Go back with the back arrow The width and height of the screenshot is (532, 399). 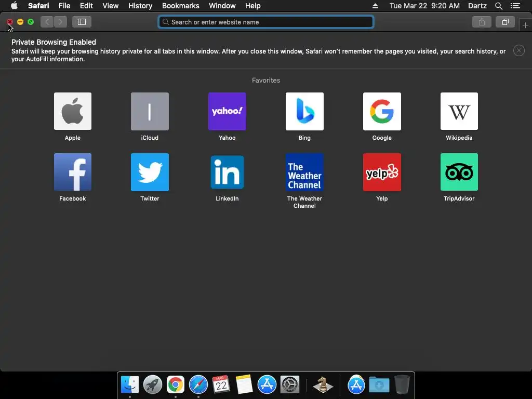point(47,22)
